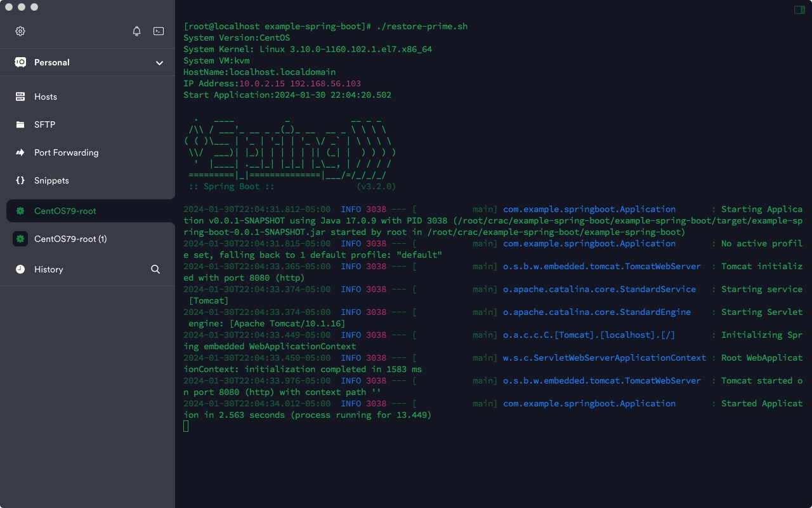
Task: Click the ./restore-prime.sh command text
Action: 422,26
